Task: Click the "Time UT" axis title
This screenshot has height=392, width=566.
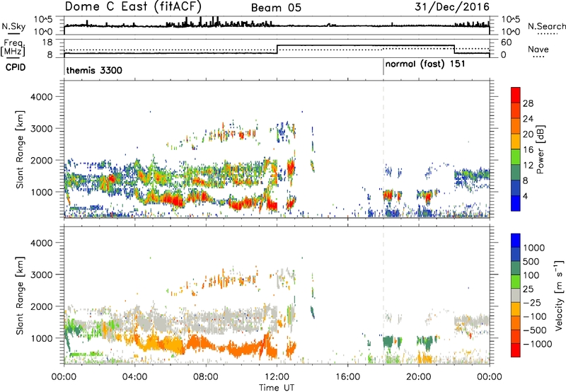Action: [277, 388]
